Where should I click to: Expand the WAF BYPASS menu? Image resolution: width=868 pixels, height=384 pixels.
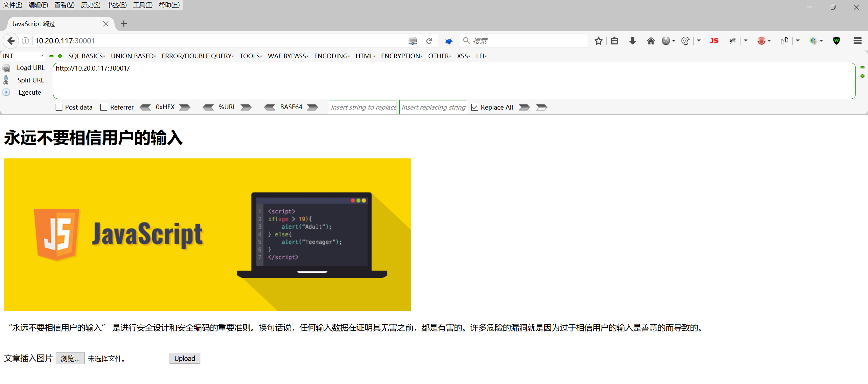tap(288, 56)
